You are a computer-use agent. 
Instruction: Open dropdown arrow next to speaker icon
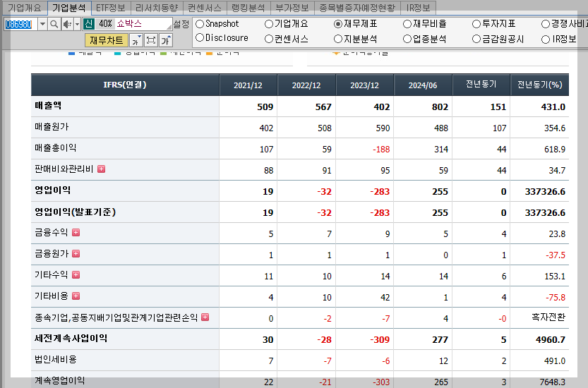[77, 25]
